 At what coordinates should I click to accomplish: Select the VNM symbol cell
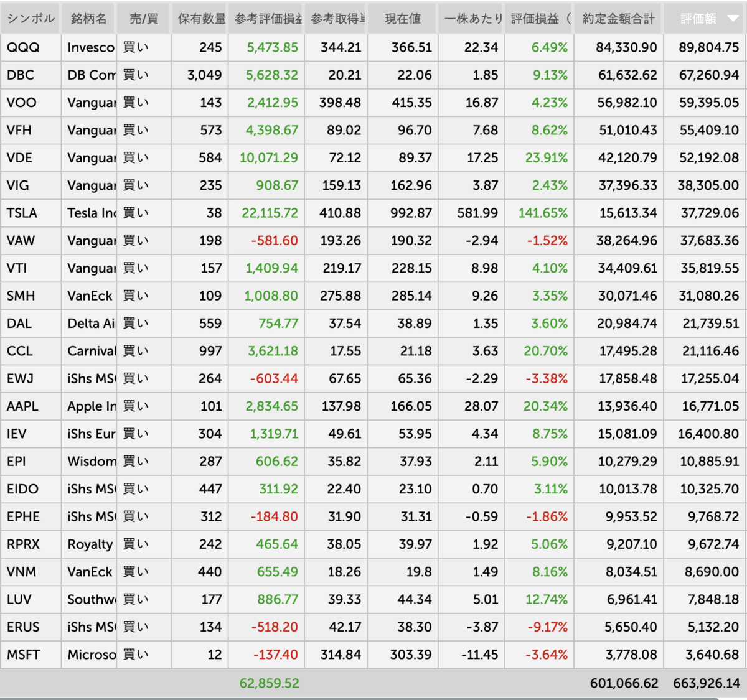(31, 572)
